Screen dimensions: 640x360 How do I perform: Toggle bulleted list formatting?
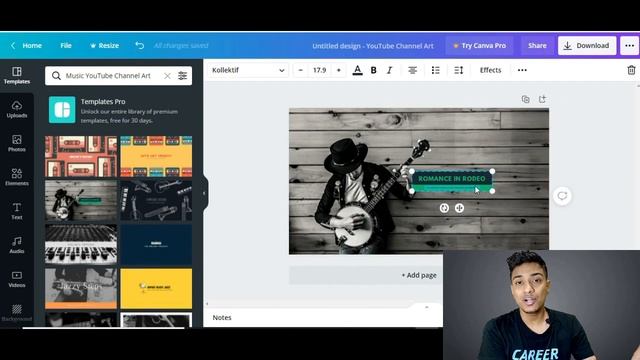point(436,70)
